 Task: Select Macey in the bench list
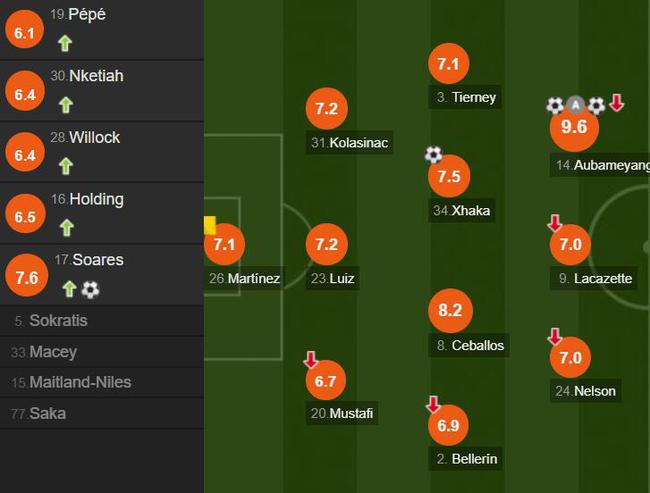(102, 352)
